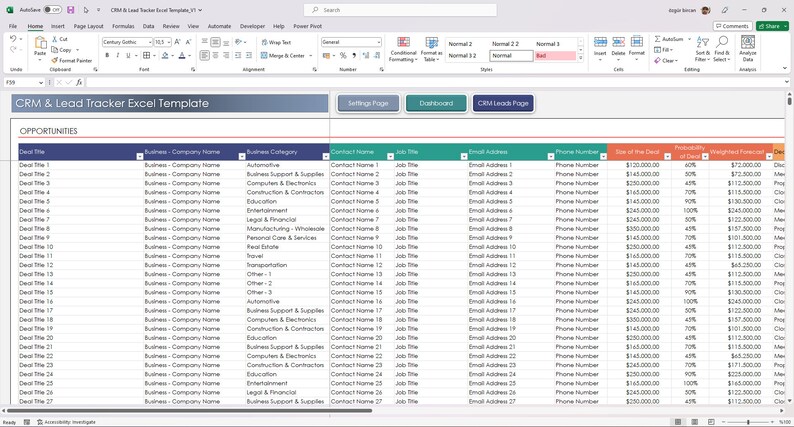Screen dimensions: 794x427
Task: Click the Settings Page button
Action: coord(368,103)
